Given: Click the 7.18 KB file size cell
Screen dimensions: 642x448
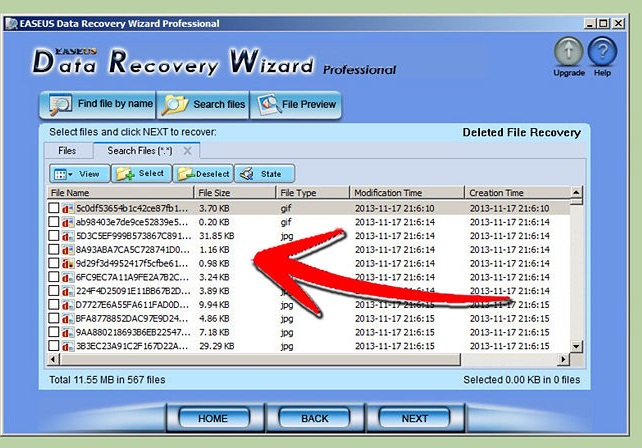Looking at the screenshot, I should (x=214, y=333).
